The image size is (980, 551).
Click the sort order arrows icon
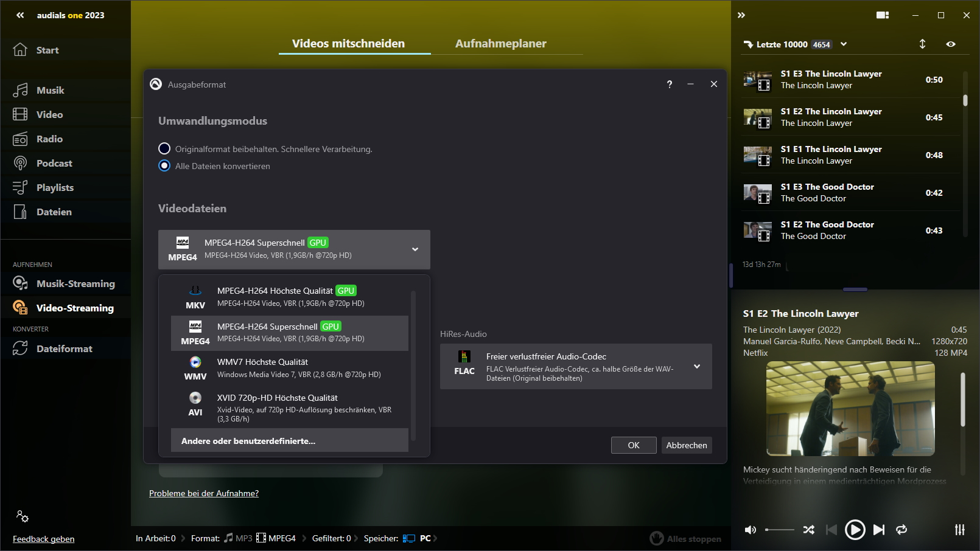pos(922,44)
